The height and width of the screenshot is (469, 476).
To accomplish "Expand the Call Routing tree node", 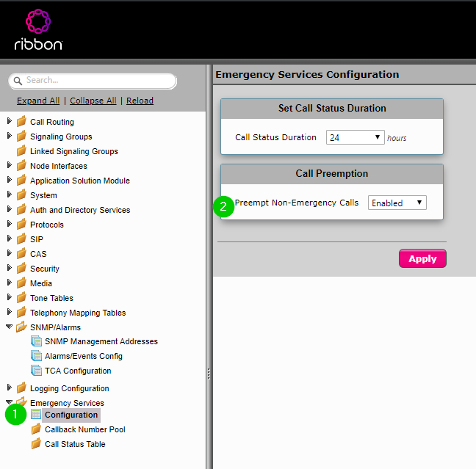I will pos(9,121).
